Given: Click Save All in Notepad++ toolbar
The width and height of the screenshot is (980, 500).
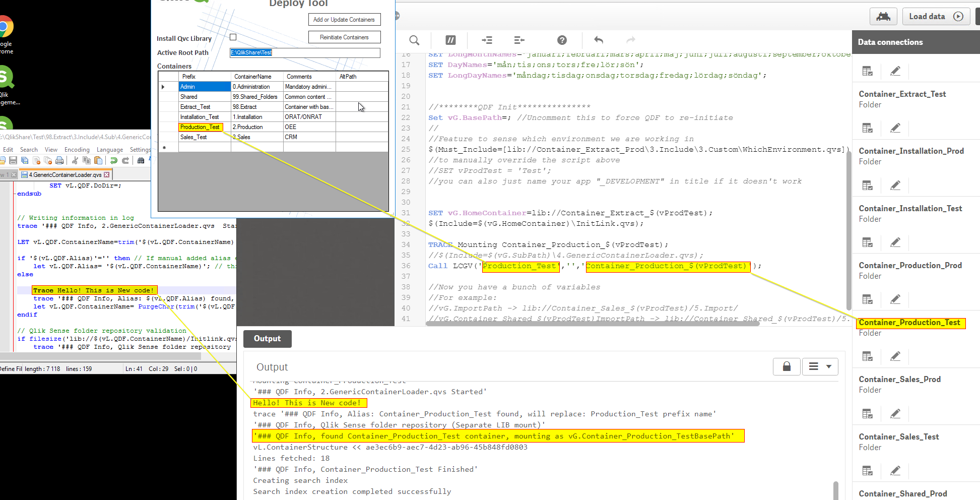Looking at the screenshot, I should pyautogui.click(x=25, y=160).
